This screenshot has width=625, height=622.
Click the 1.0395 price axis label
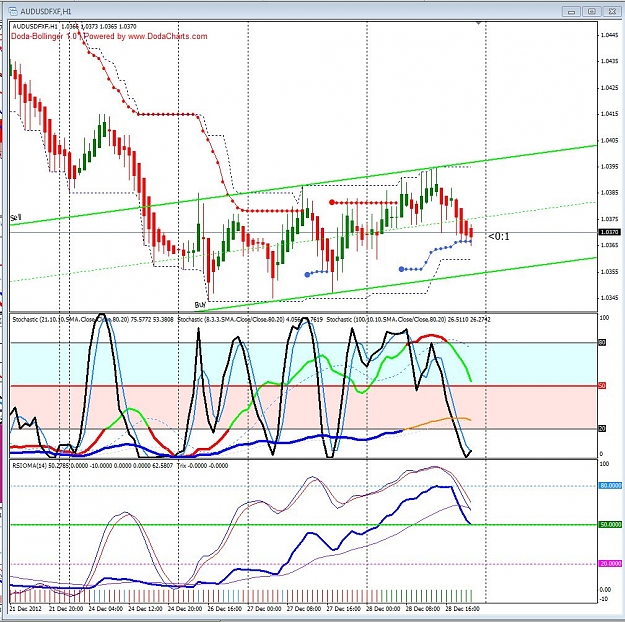point(609,166)
